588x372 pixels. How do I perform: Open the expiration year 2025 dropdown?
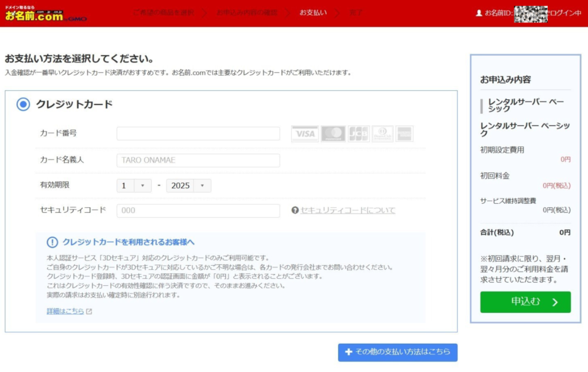(x=188, y=186)
